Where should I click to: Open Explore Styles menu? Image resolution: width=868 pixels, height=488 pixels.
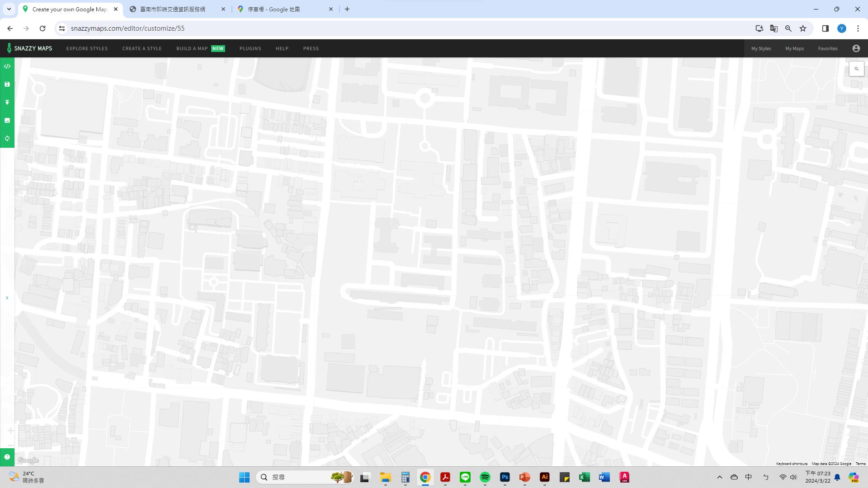[87, 48]
